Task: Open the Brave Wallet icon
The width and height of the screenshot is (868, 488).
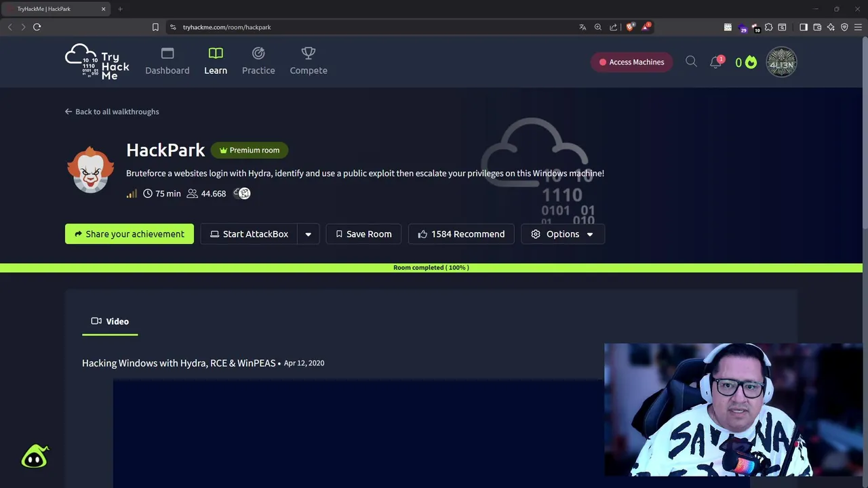Action: coord(817,27)
